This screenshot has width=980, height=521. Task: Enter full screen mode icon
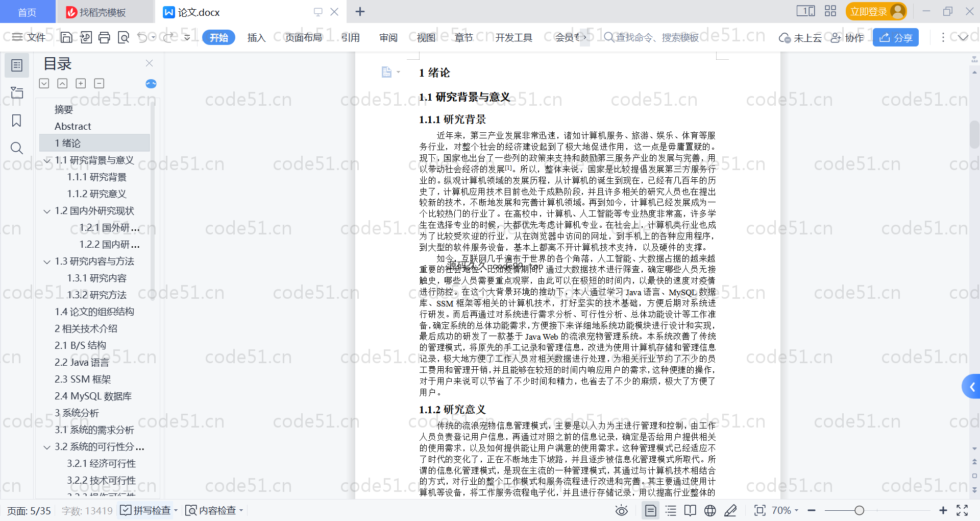(x=962, y=510)
